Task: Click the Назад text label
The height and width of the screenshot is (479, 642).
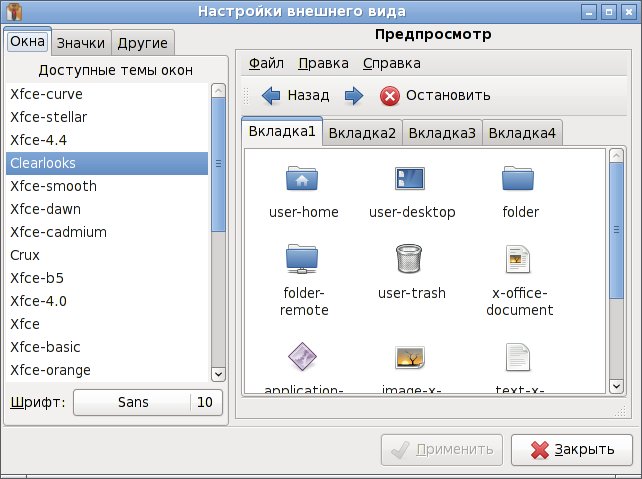Action: [x=308, y=95]
